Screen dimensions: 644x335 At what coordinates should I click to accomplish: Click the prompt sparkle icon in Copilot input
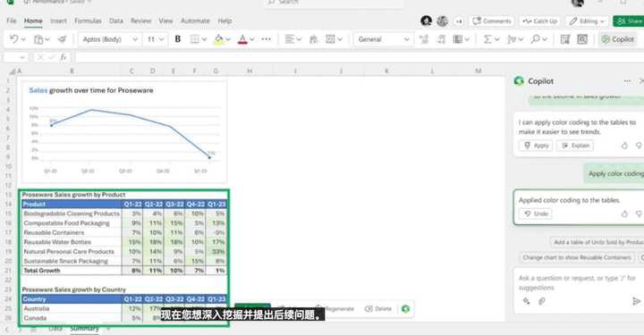[x=526, y=301]
